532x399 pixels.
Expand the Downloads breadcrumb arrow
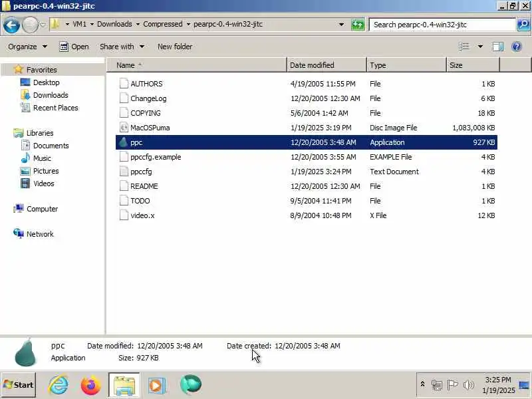coord(138,25)
